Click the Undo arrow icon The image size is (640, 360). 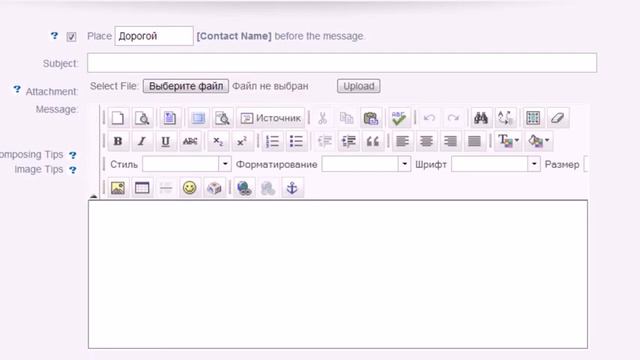point(429,118)
